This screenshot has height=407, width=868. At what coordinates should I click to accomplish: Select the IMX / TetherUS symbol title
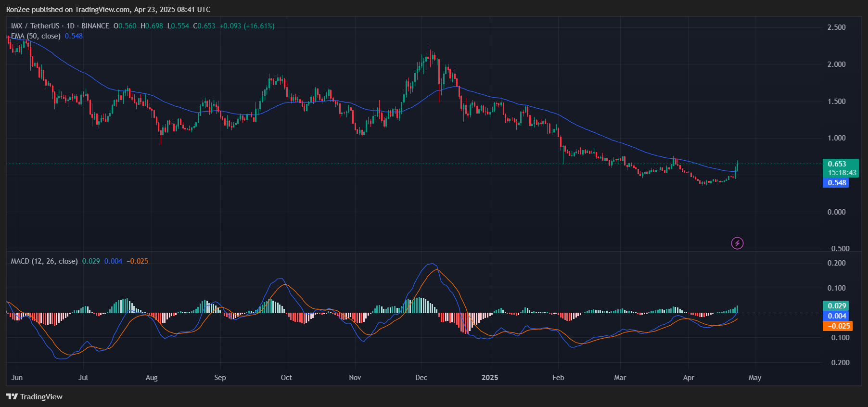[x=35, y=26]
